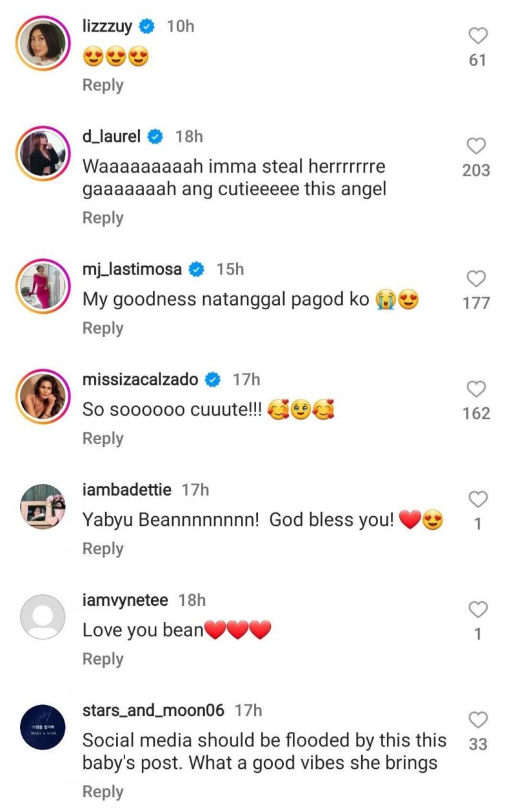Screen dimensions: 516x812
Task: Like the comment by lizzzuy
Action: [477, 36]
